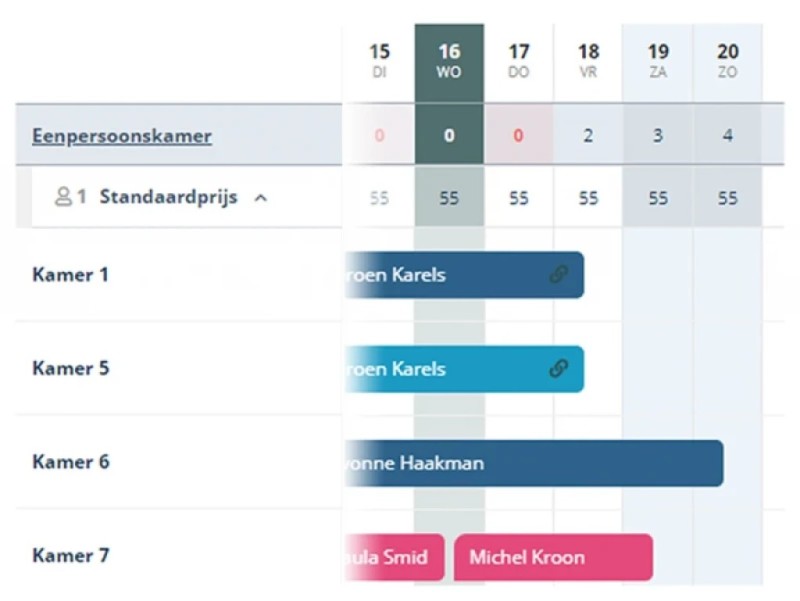Click link icon on Kamer 1 booking
Viewport: 800px width, 601px height.
(559, 275)
